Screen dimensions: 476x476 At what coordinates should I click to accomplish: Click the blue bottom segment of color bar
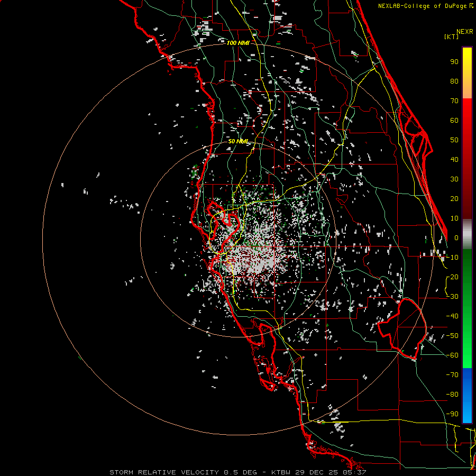click(x=467, y=395)
